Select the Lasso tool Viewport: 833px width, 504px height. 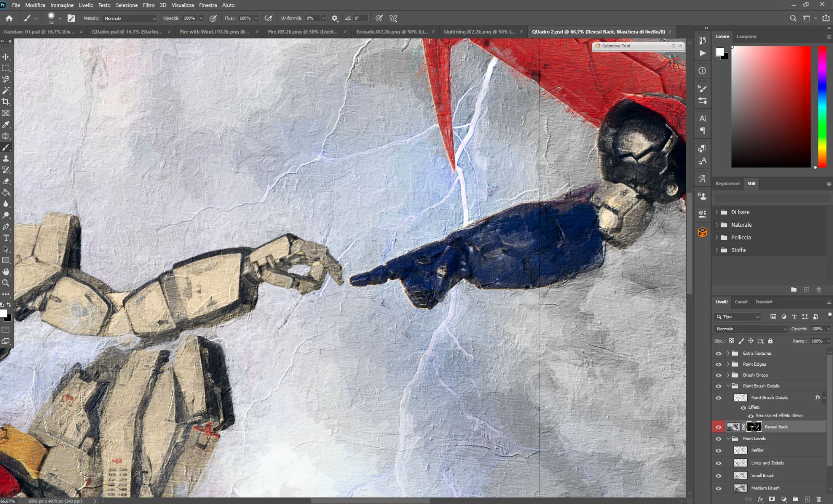click(x=6, y=80)
